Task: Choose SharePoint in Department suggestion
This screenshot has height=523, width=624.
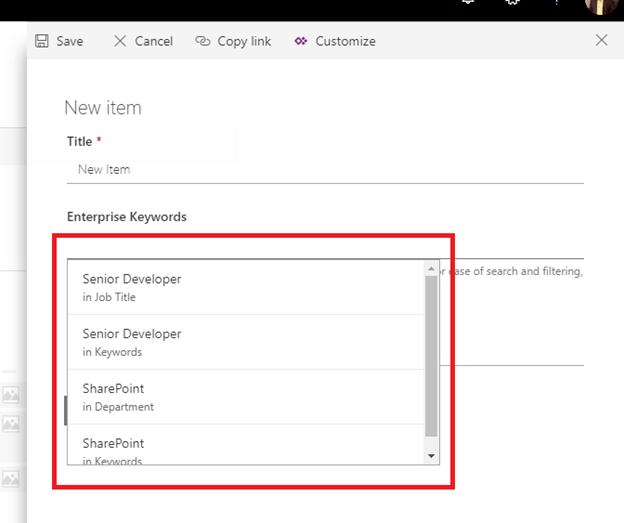Action: point(246,397)
